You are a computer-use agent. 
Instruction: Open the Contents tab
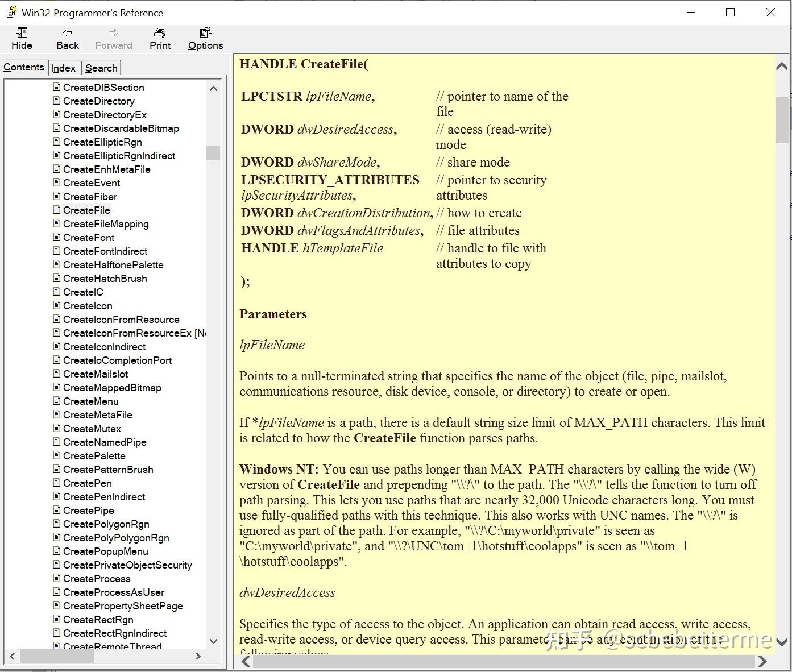point(24,67)
